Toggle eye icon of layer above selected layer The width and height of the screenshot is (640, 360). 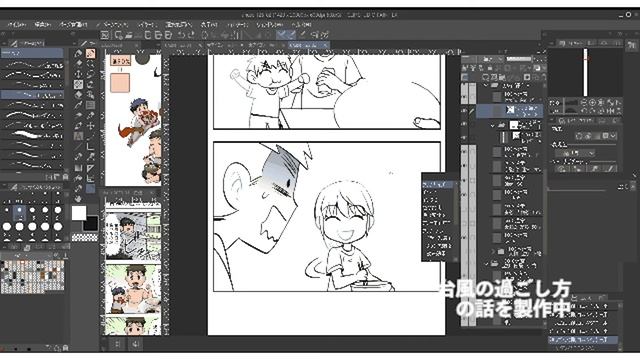point(464,97)
